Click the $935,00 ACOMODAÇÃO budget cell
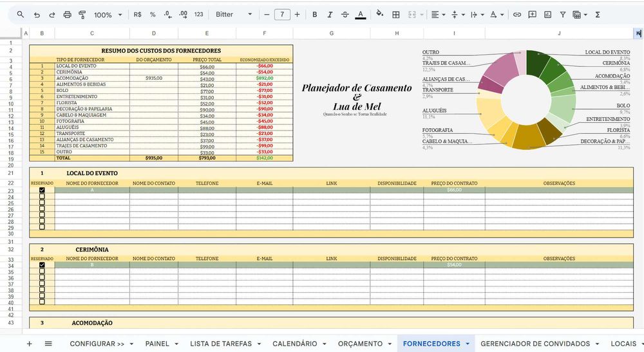 154,78
